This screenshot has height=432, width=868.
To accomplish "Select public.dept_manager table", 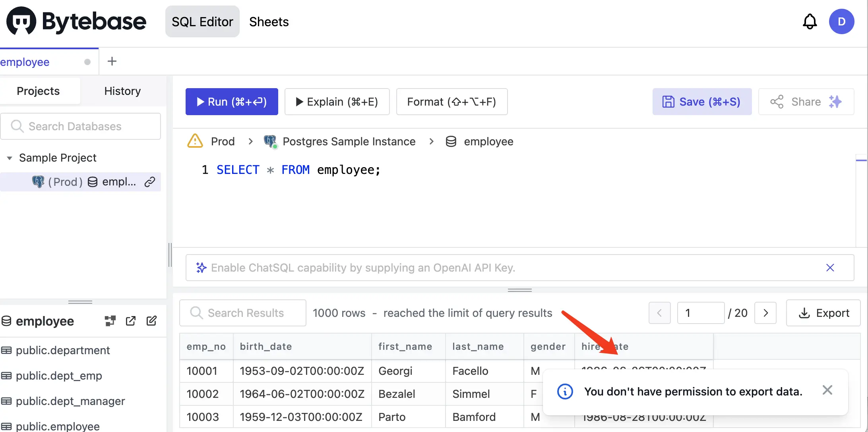I will 70,401.
